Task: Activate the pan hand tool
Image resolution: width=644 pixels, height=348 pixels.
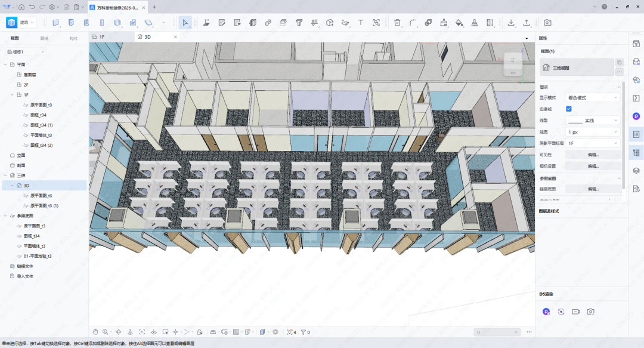Action: pyautogui.click(x=95, y=332)
